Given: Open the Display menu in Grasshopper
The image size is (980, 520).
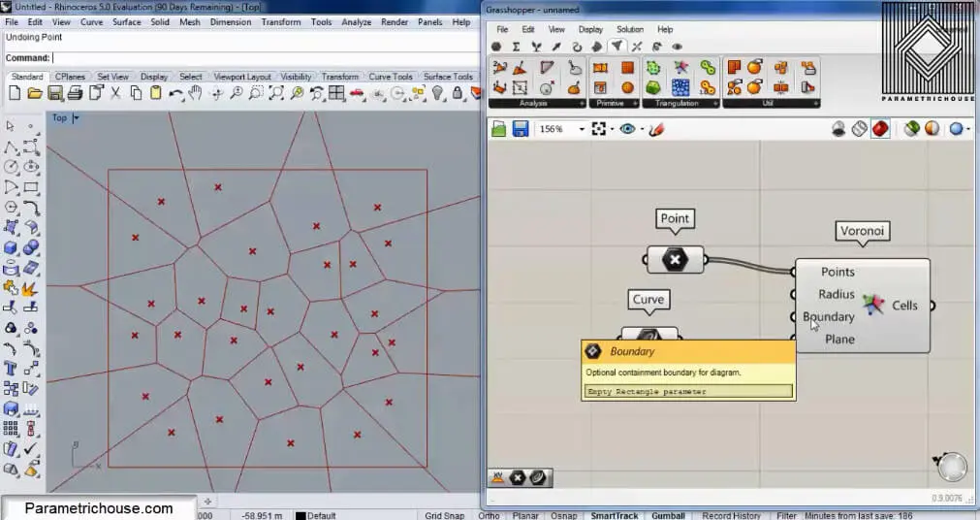Looking at the screenshot, I should click(x=590, y=29).
